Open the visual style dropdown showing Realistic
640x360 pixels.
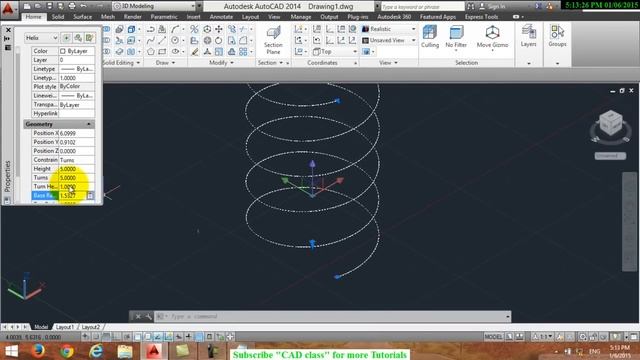coord(389,29)
